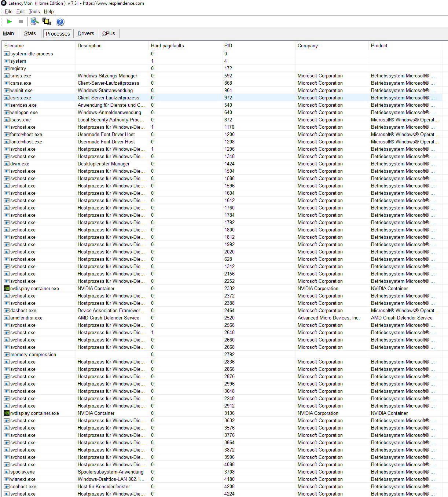Select the highlighted csrss.exe row name
The width and height of the screenshot is (448, 497).
(21, 98)
